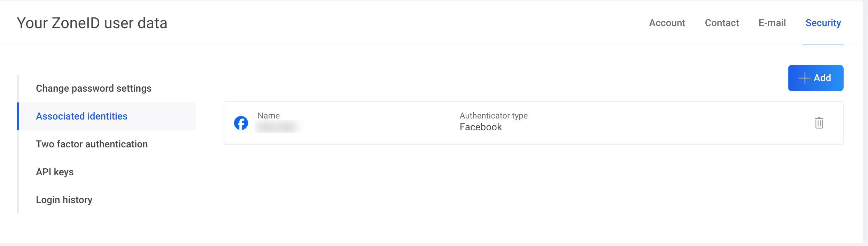Viewport: 868px width, 246px height.
Task: Click the blue underline beneath Security tab
Action: pos(823,45)
